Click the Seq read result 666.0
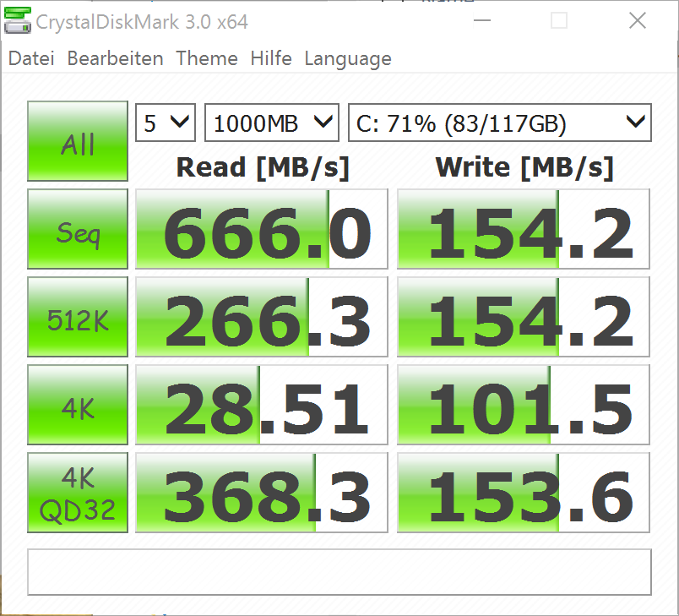This screenshot has height=616, width=679. point(262,229)
